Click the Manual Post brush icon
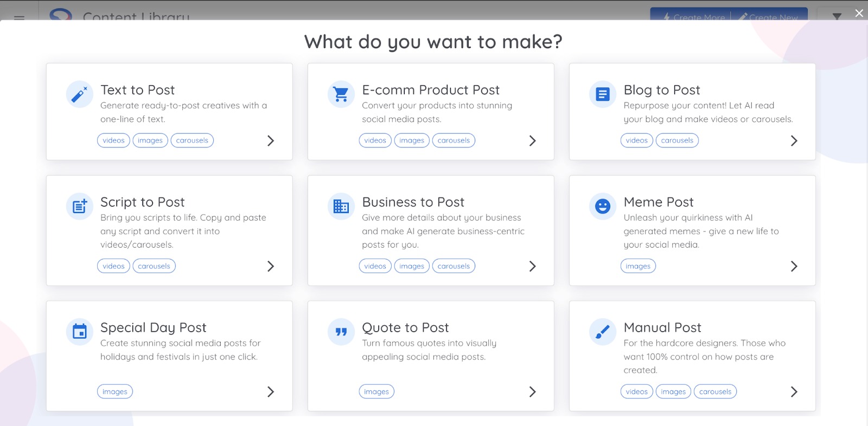 click(603, 332)
